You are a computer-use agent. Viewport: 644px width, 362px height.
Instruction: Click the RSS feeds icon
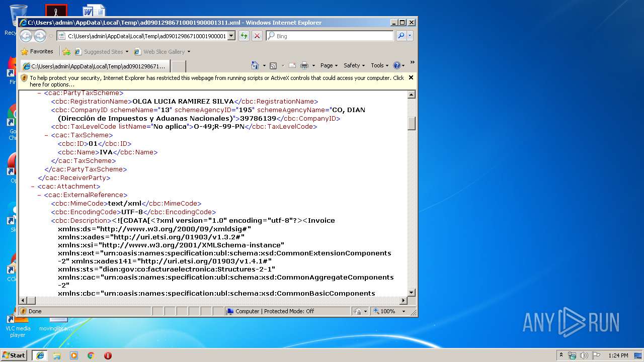click(273, 65)
